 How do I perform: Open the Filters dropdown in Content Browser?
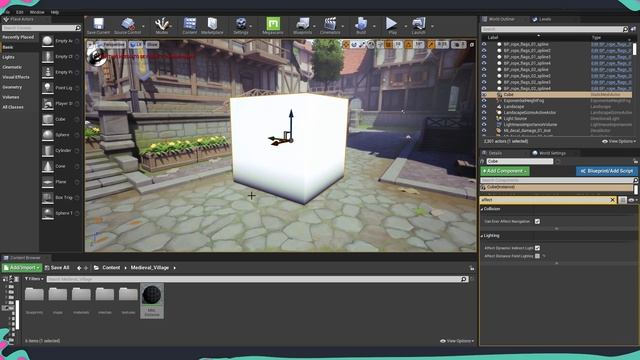pos(34,279)
